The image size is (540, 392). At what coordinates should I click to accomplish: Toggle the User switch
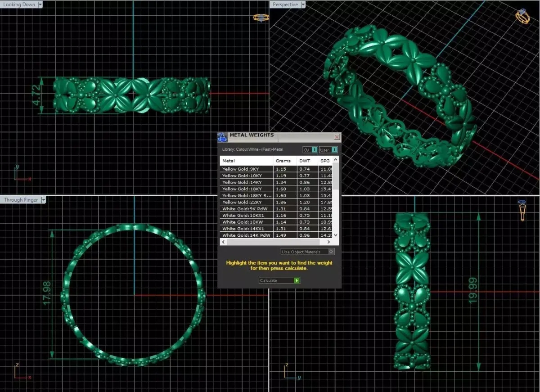pyautogui.click(x=328, y=150)
